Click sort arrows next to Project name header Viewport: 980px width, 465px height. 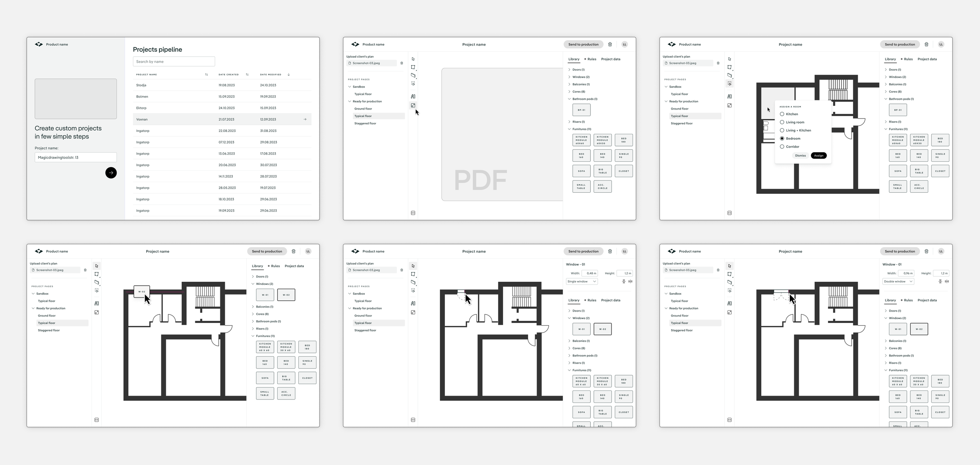207,75
